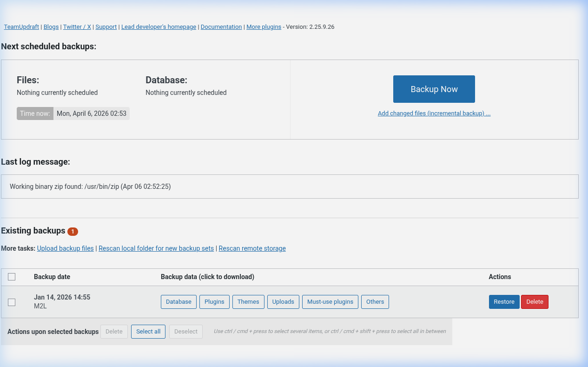Image resolution: width=588 pixels, height=367 pixels.
Task: Rescan local folder for new backup sets
Action: [x=156, y=248]
